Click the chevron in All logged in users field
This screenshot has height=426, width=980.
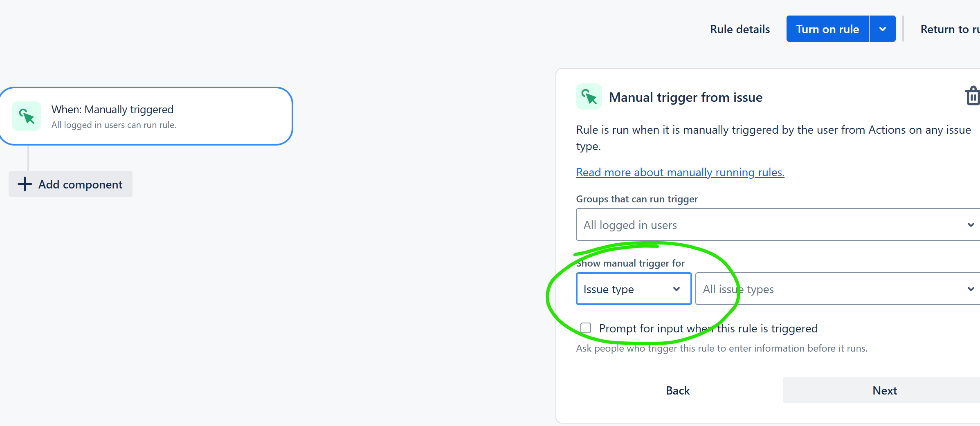[971, 225]
